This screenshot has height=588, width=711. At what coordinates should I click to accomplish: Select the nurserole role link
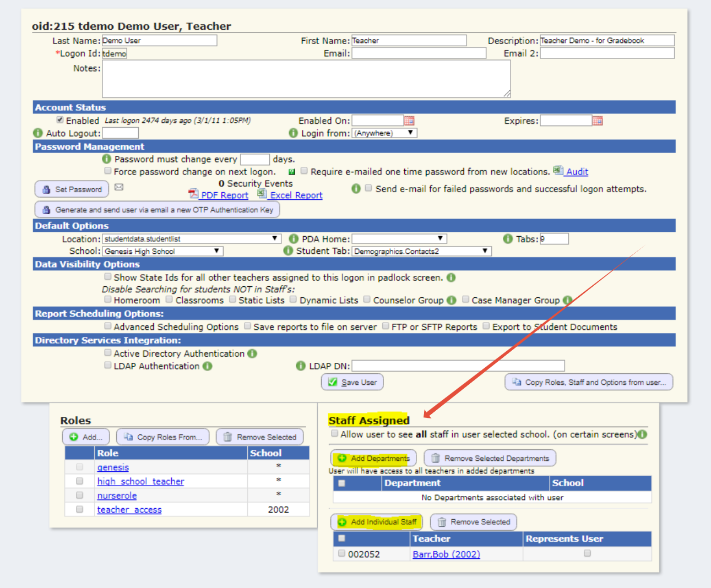tap(116, 495)
